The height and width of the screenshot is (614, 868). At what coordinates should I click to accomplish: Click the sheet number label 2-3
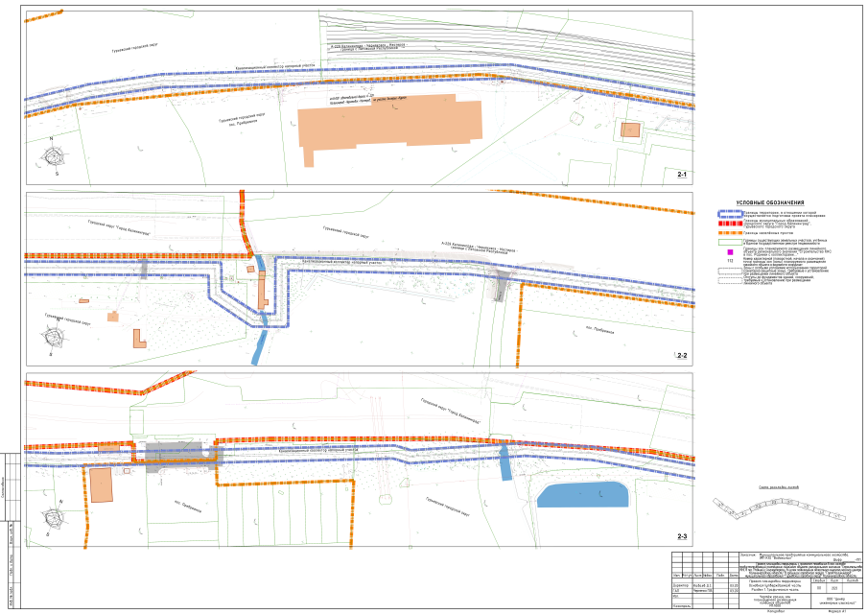(682, 537)
